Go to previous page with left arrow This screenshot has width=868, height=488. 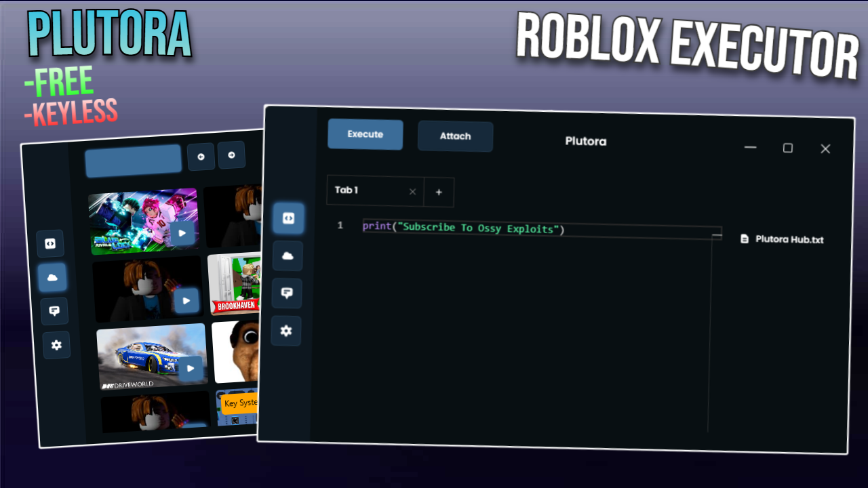201,157
